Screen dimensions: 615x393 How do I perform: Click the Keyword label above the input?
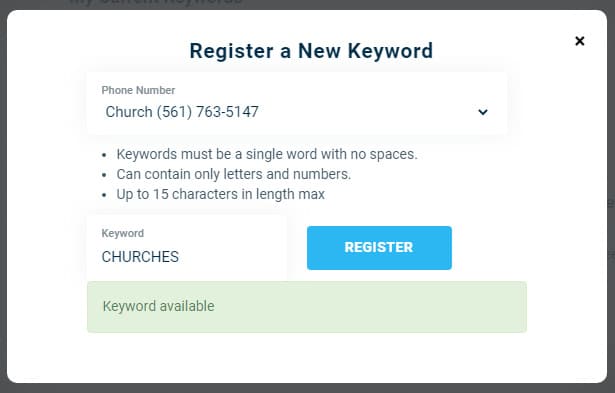tap(122, 233)
